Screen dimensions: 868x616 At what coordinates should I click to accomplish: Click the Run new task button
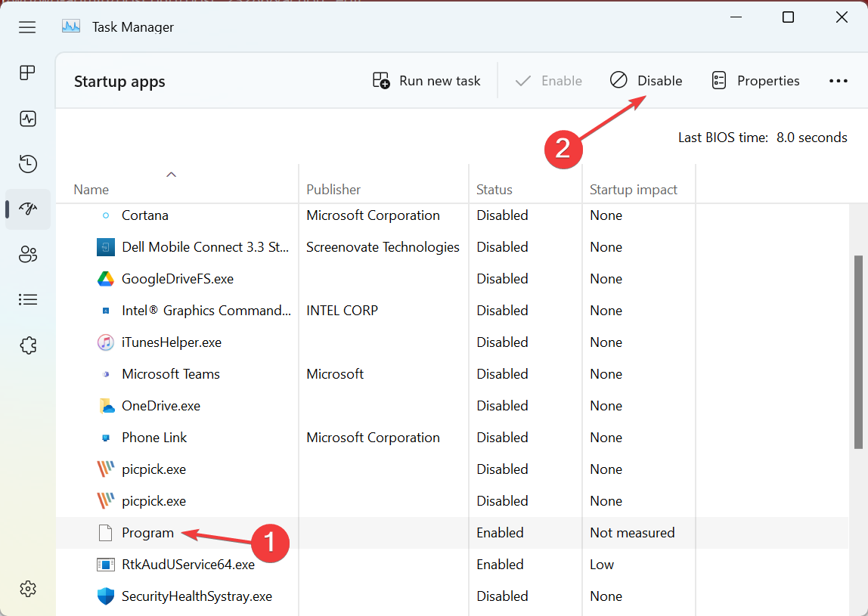point(426,81)
